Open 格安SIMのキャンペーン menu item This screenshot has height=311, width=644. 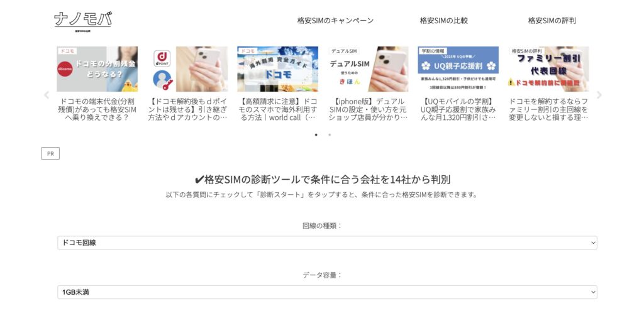click(x=336, y=21)
